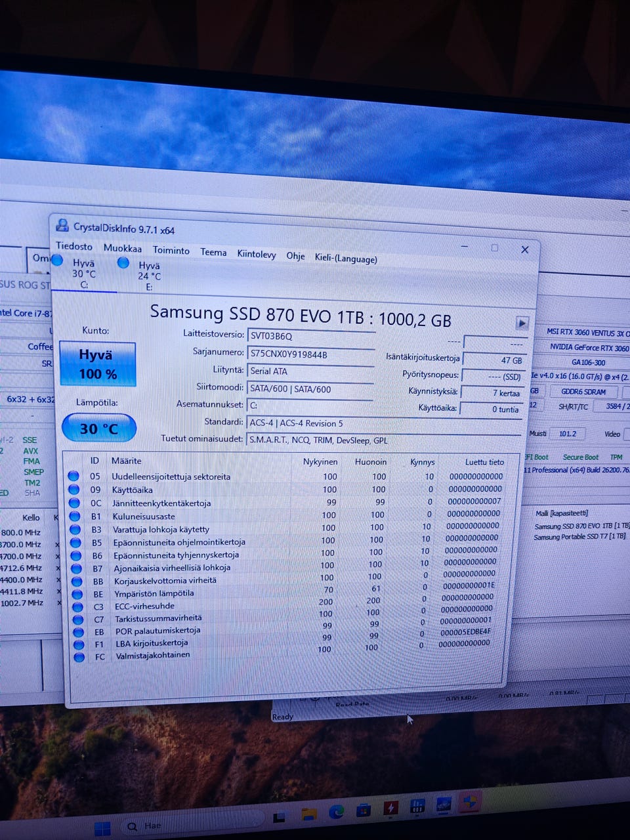Click the Käyttöaika value 0 tuntia

[490, 409]
